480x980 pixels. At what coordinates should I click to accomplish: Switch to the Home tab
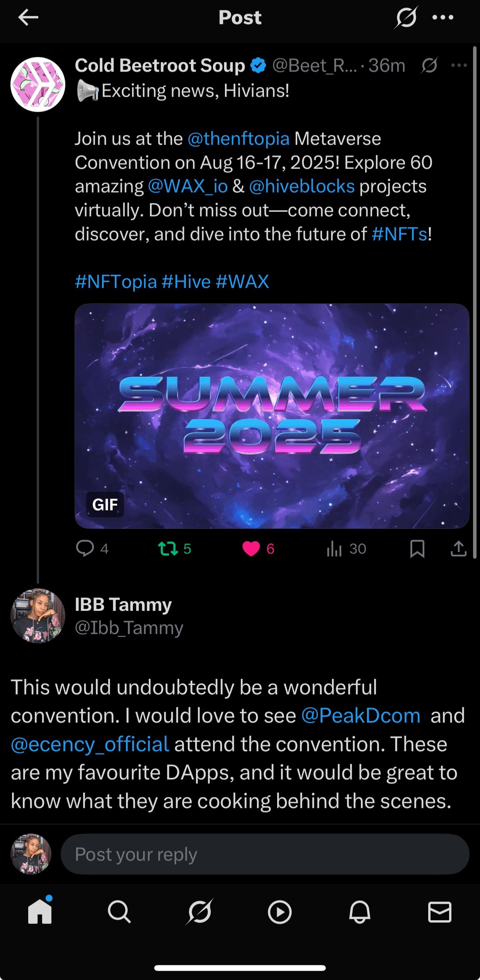(x=40, y=912)
